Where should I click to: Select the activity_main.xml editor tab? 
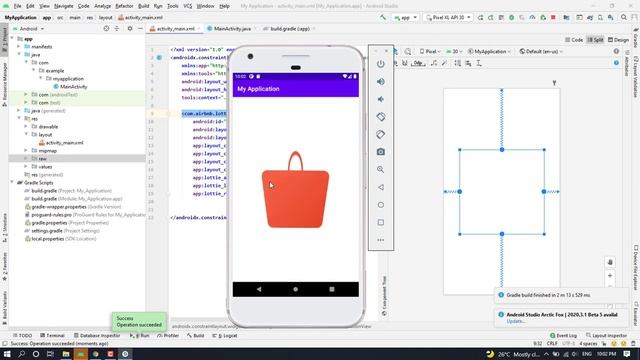tap(175, 29)
